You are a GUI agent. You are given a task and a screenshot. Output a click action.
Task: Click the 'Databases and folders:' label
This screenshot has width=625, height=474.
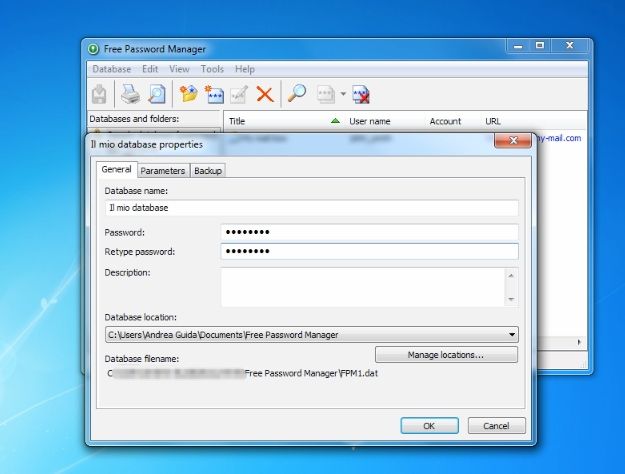point(134,119)
